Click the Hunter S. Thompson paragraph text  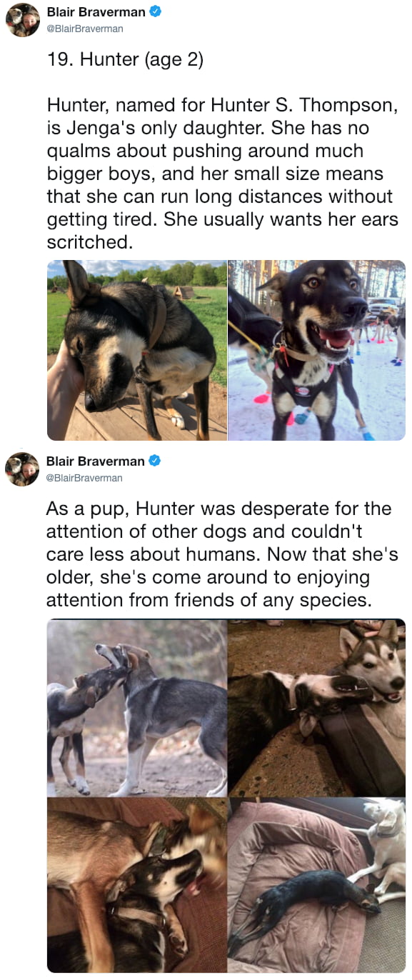click(x=222, y=174)
